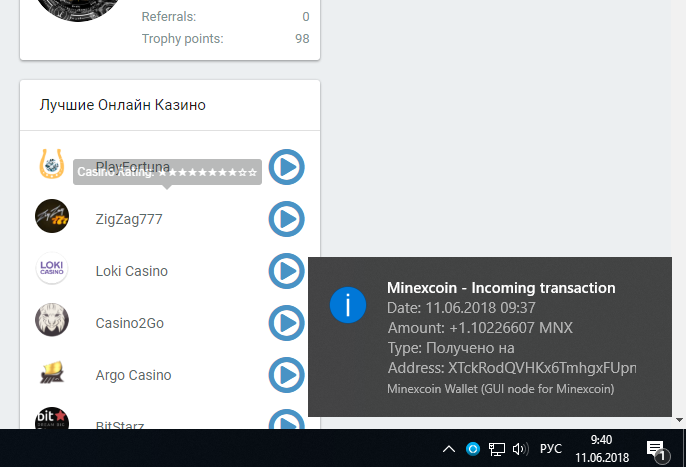This screenshot has height=467, width=686.
Task: Click the Address XTckRodQVHKx6TmhgxFUpn line
Action: coord(512,368)
